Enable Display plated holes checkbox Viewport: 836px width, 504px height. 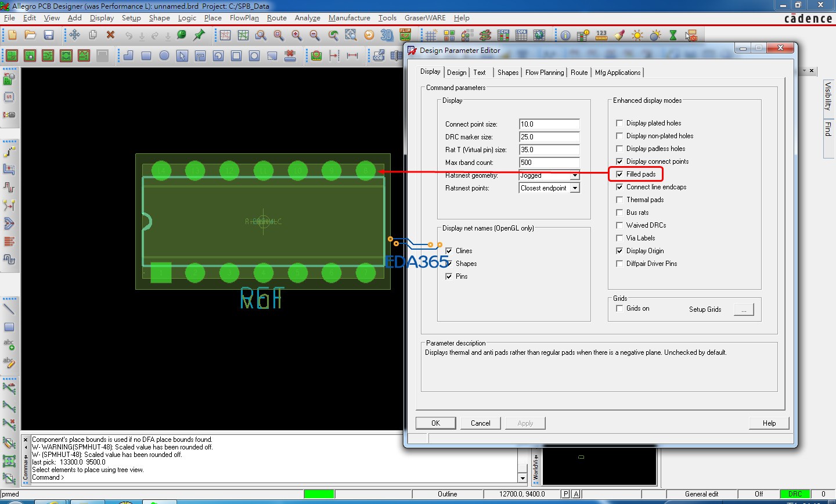(x=619, y=123)
